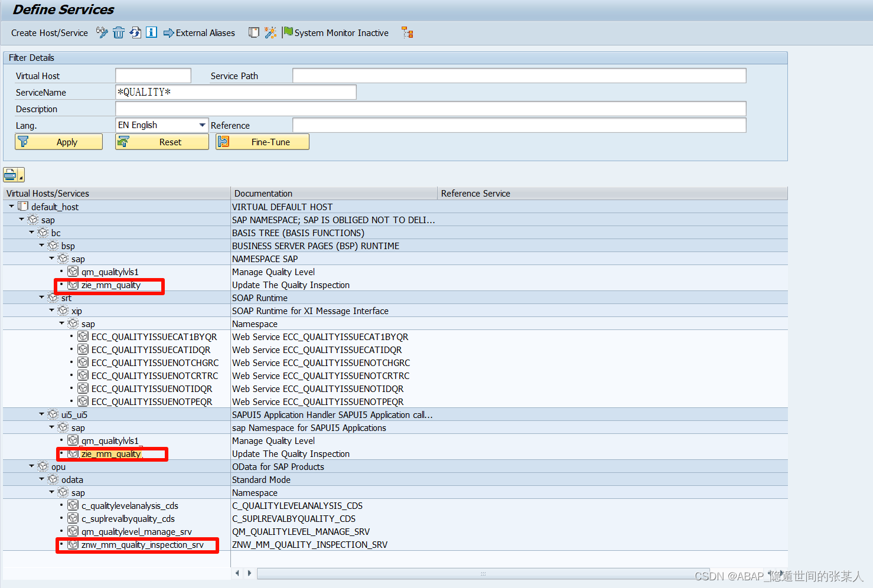Click the bc node cube icon
The image size is (873, 588).
pos(43,232)
